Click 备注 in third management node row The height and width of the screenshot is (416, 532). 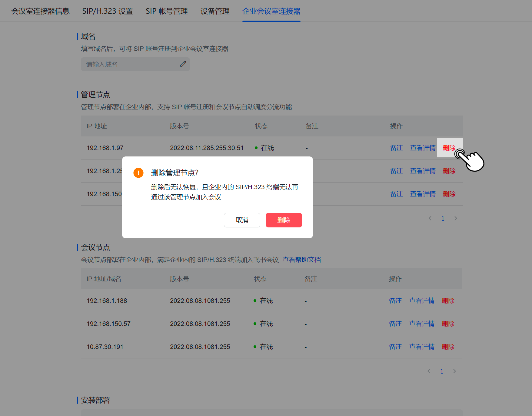[x=396, y=194]
